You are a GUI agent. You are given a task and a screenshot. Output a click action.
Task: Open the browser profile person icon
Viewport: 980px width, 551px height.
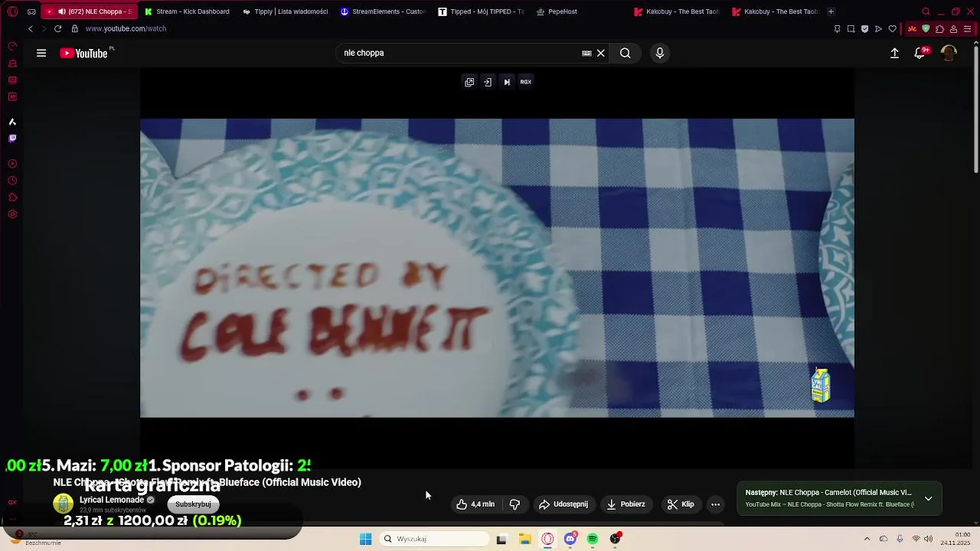(x=953, y=29)
